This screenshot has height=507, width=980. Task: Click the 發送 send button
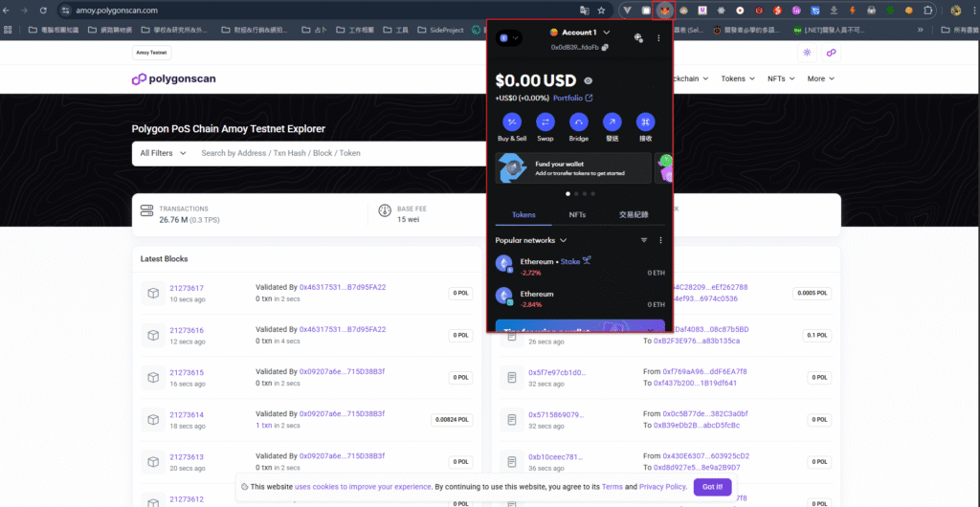pos(612,121)
